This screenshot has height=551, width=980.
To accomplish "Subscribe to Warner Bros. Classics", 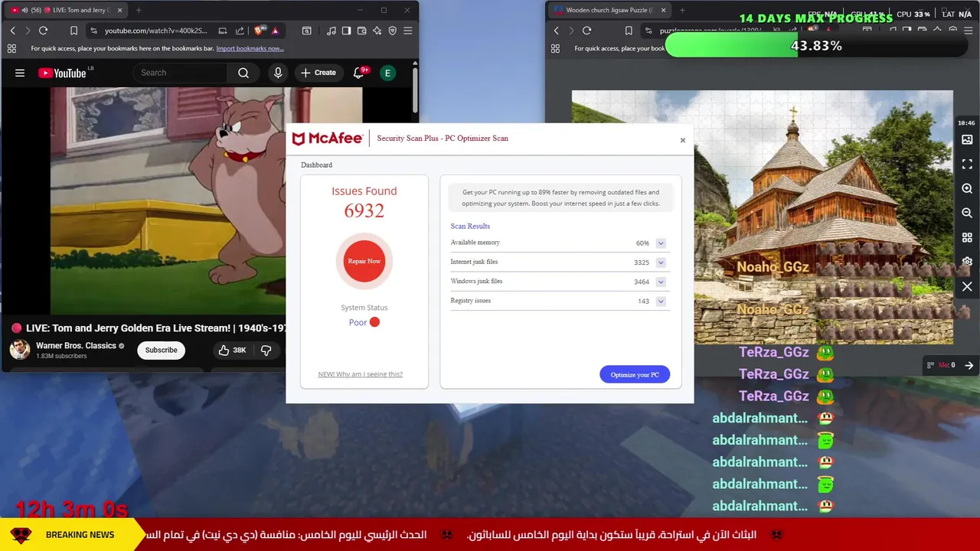I will (161, 350).
